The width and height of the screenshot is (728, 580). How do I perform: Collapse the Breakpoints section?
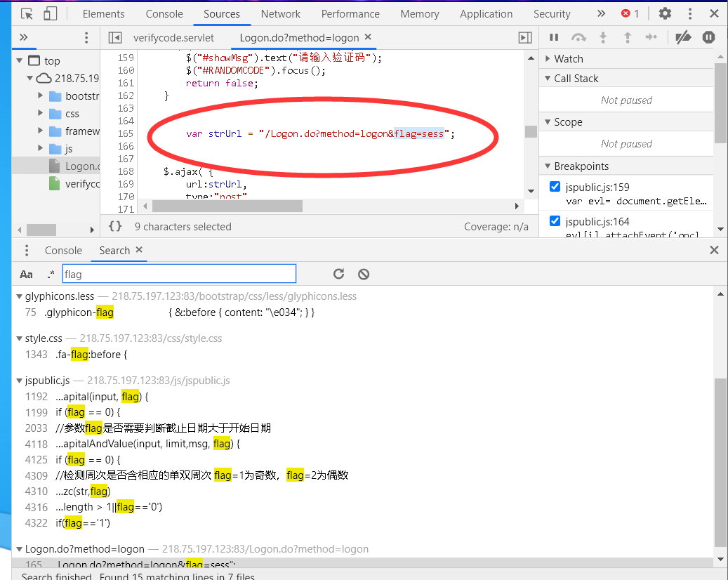(548, 166)
